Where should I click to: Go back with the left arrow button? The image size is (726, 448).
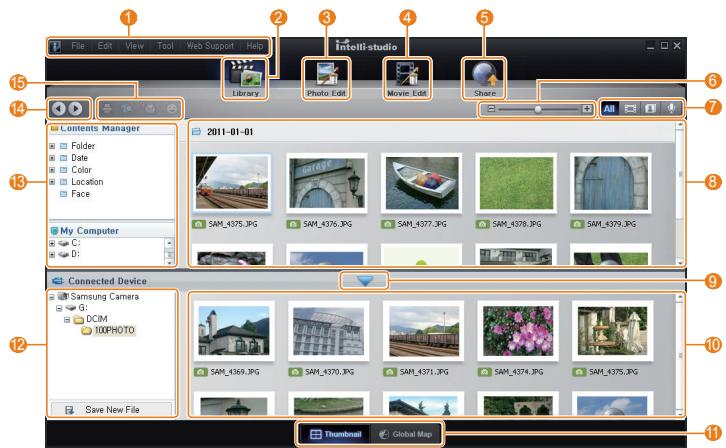pos(60,107)
